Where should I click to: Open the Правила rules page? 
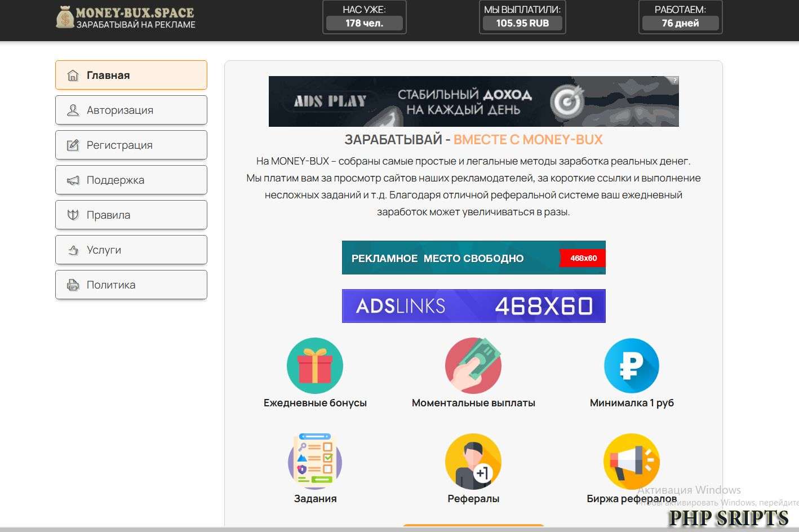pos(131,215)
